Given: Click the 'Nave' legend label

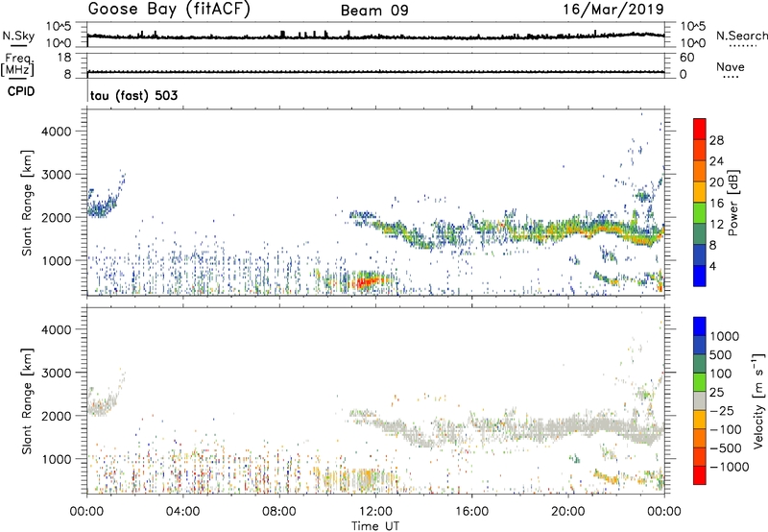Looking at the screenshot, I should [731, 66].
